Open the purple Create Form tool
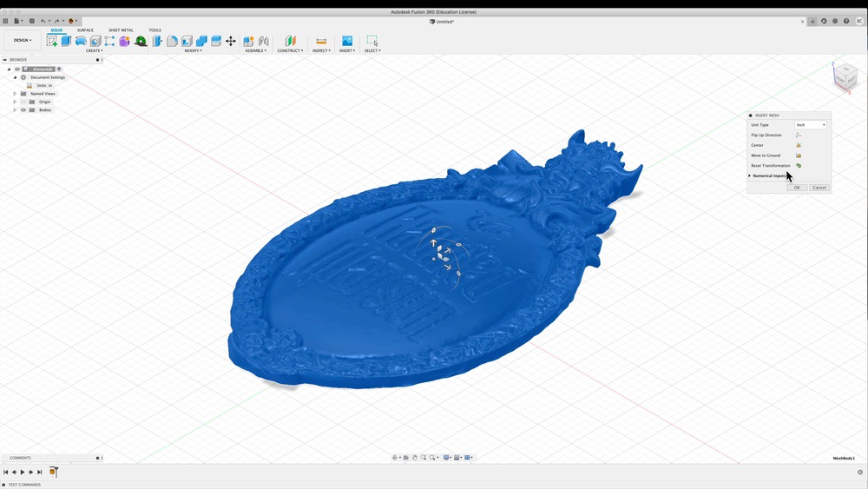Viewport: 868px width, 489px height. coord(124,41)
